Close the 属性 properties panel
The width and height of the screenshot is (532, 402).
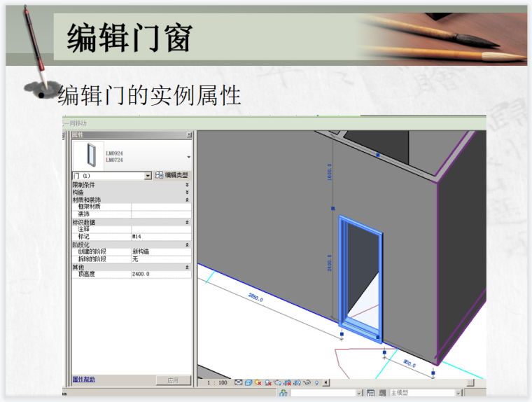(x=188, y=134)
